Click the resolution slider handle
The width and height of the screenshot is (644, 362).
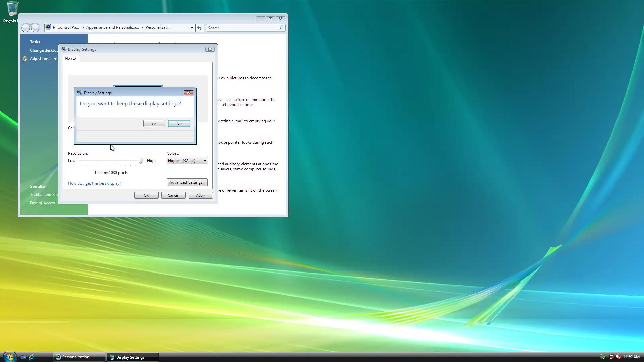point(141,161)
